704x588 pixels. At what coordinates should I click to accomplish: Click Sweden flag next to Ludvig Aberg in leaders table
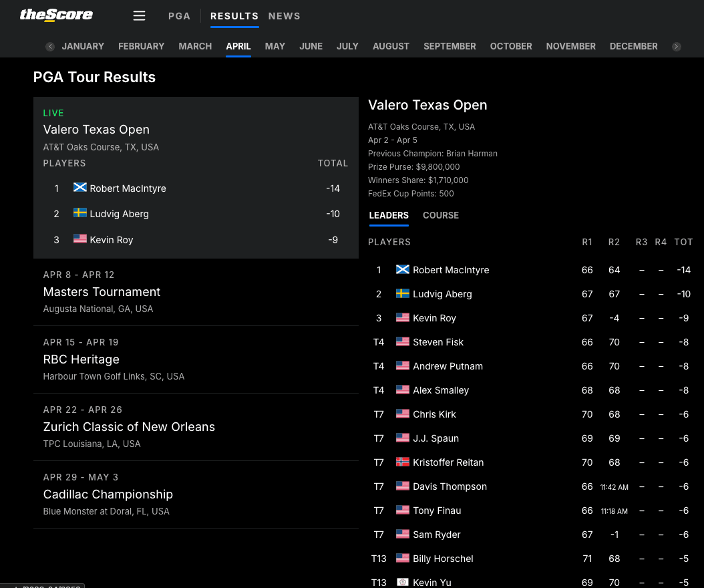tap(403, 294)
